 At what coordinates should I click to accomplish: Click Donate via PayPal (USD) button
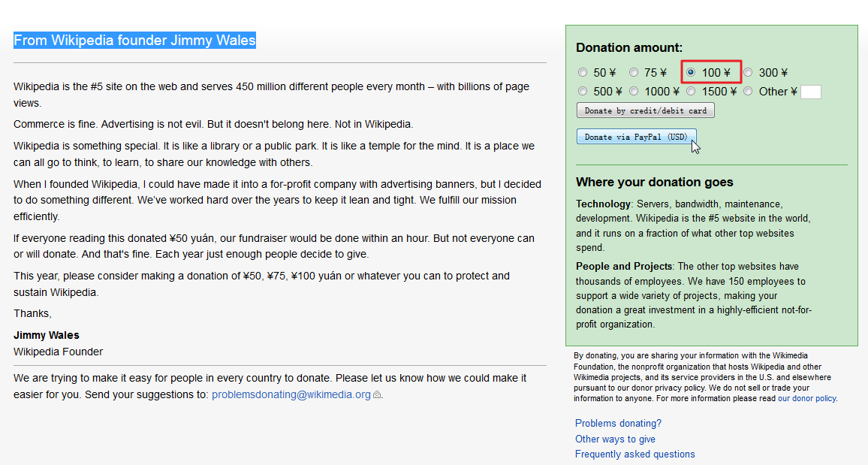point(636,137)
